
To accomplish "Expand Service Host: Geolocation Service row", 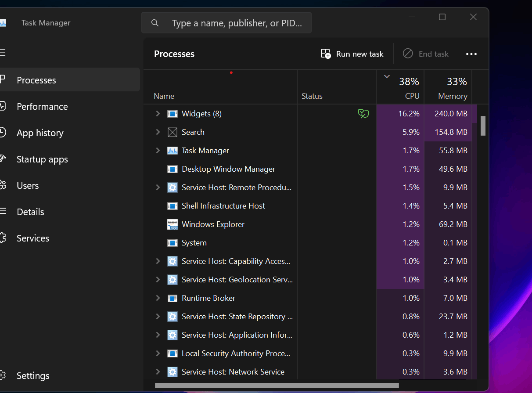I will pos(158,280).
